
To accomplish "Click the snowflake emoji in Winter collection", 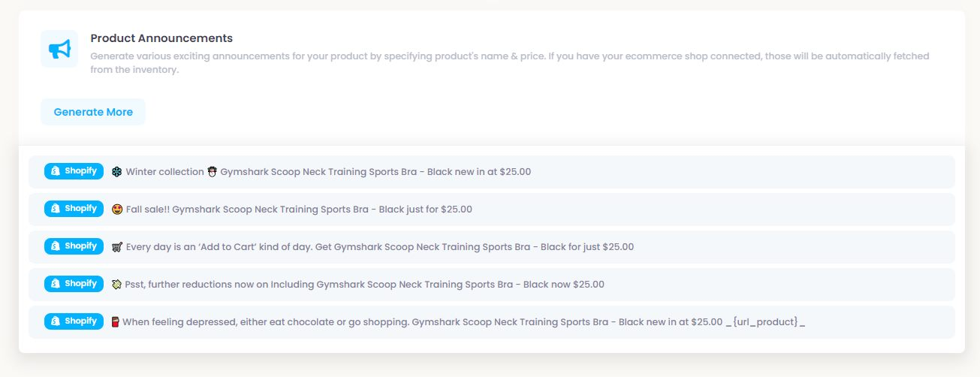I will [x=116, y=172].
